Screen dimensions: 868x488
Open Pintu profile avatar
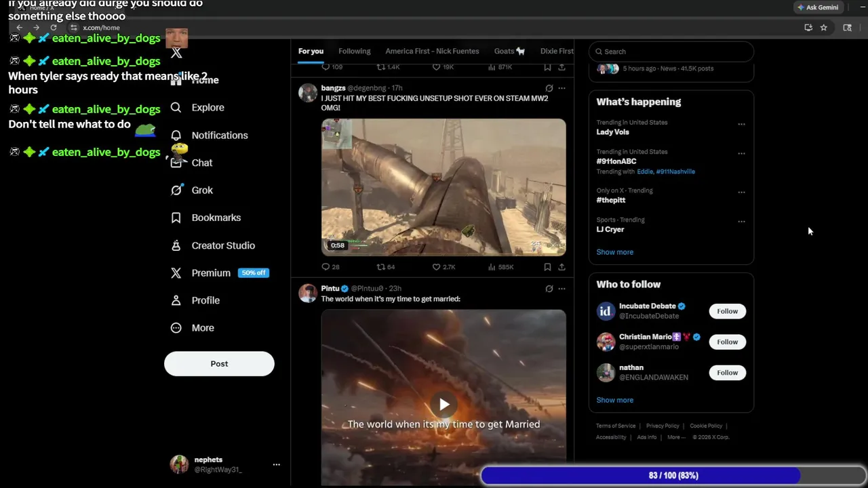click(x=308, y=293)
